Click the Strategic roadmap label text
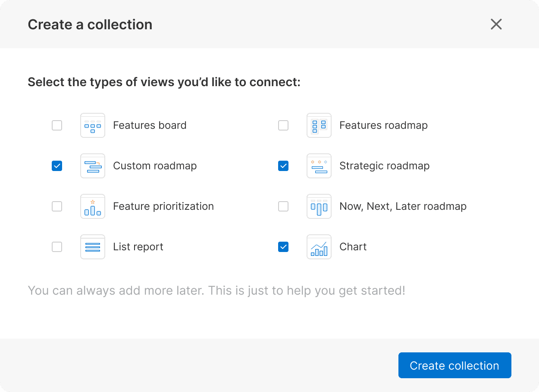 (384, 166)
